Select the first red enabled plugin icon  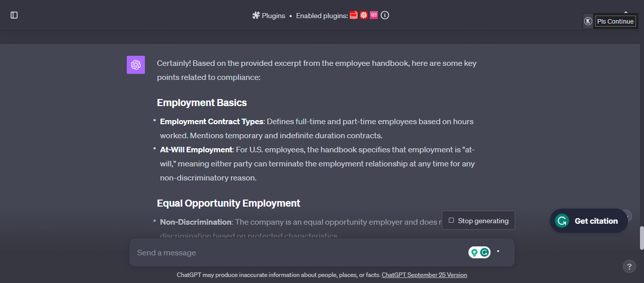pyautogui.click(x=354, y=15)
